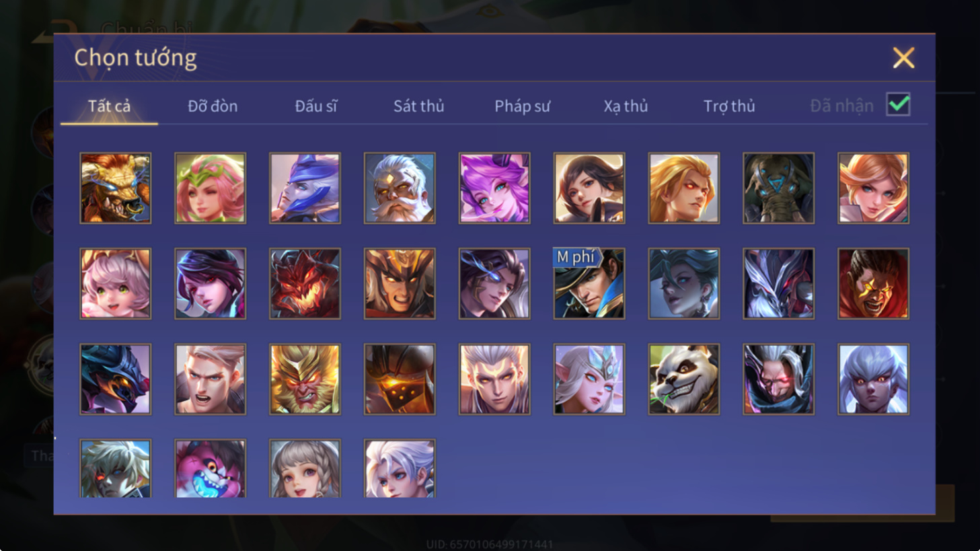Filter by Xạ thủ tab
This screenshot has width=980, height=551.
(x=626, y=106)
